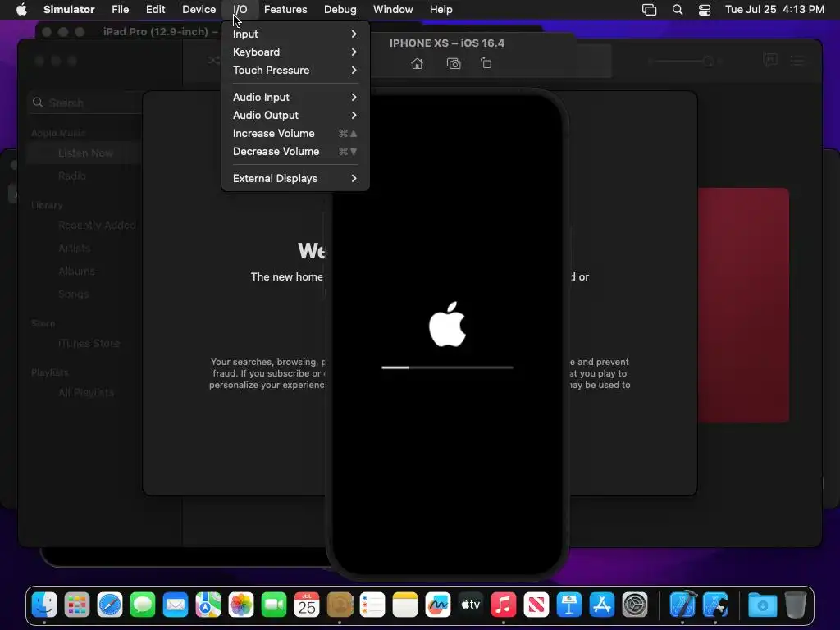Viewport: 840px width, 630px height.
Task: Close the open I/O menu in menu bar
Action: (x=240, y=9)
